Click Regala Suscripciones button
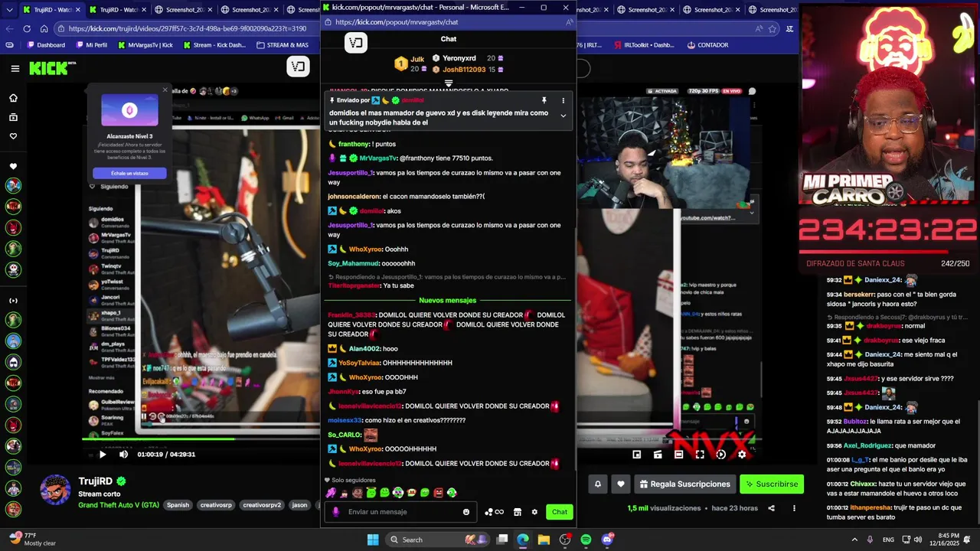980x551 pixels. tap(684, 484)
